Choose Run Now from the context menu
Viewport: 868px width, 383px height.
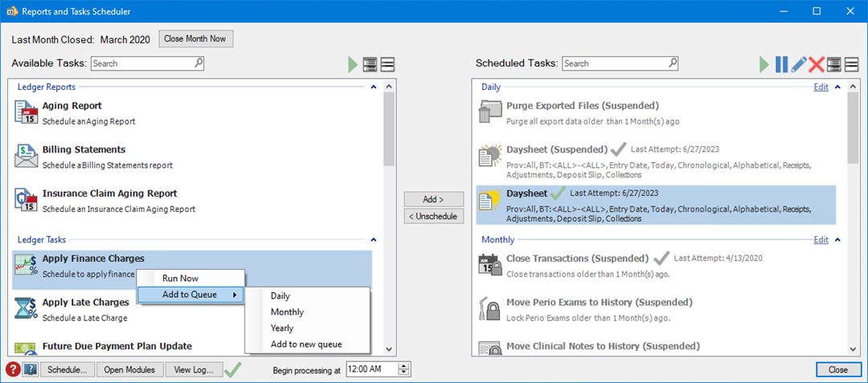pos(180,278)
